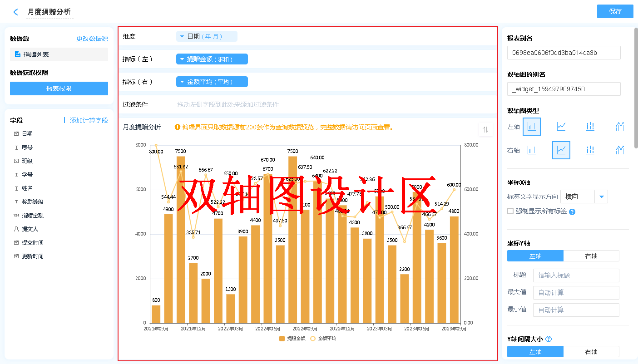
Task: Click the back arrow next to 月度捐赠分析
Action: coord(16,12)
